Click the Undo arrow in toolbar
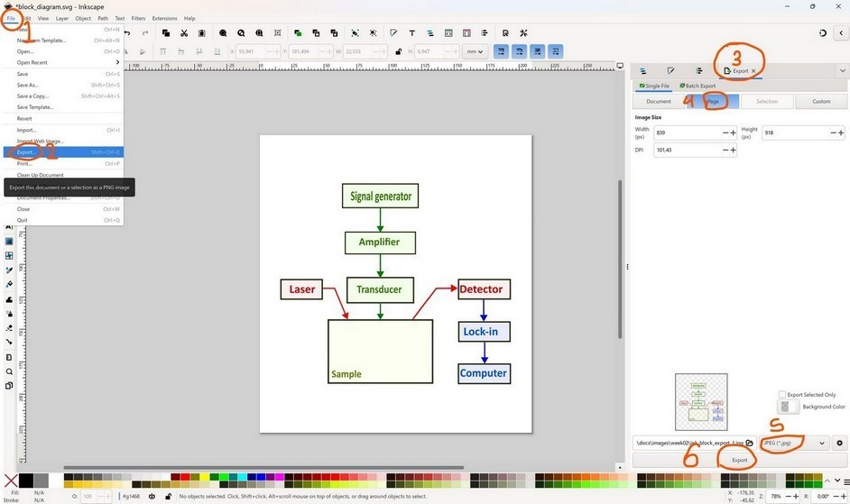 coord(127,33)
